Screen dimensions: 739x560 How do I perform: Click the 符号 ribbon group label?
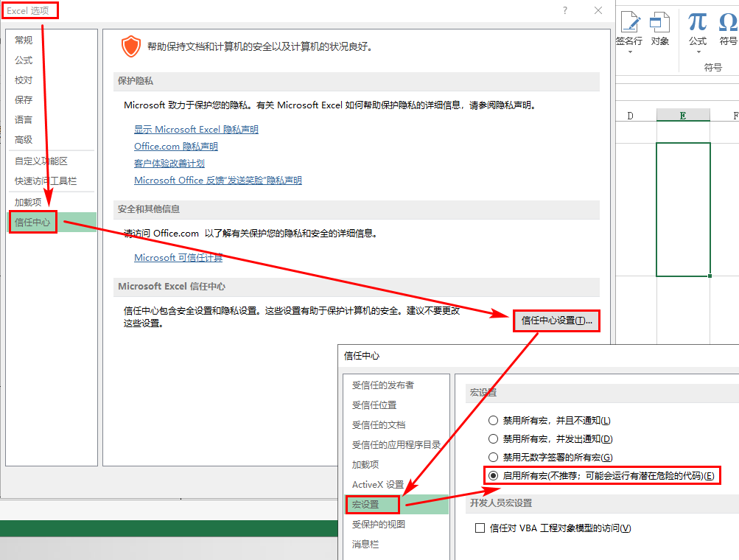(x=712, y=67)
